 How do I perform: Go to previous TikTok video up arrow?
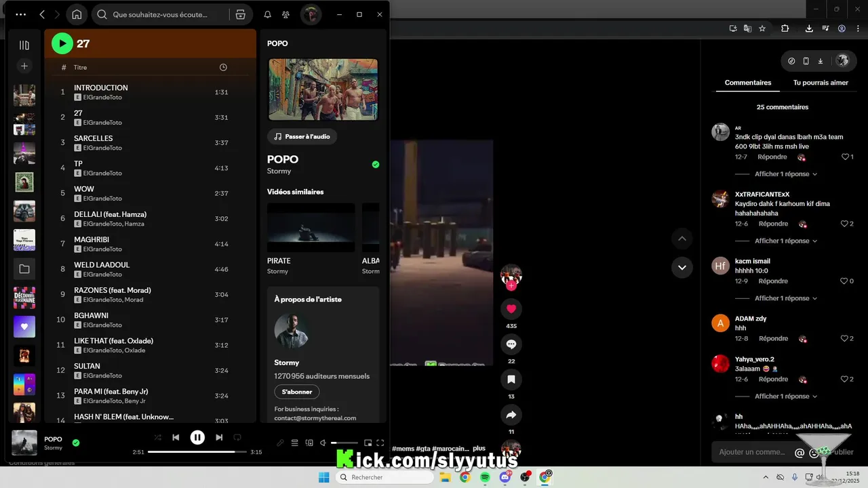[x=682, y=239]
